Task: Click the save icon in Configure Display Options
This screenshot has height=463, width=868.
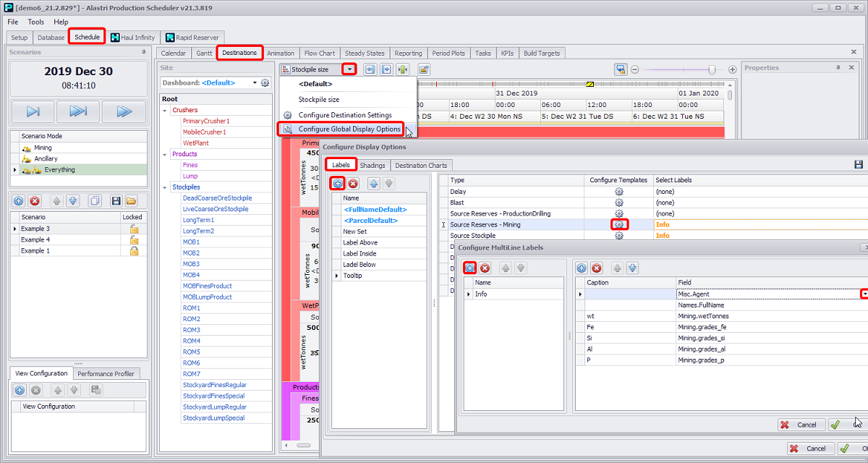Action: pyautogui.click(x=858, y=165)
